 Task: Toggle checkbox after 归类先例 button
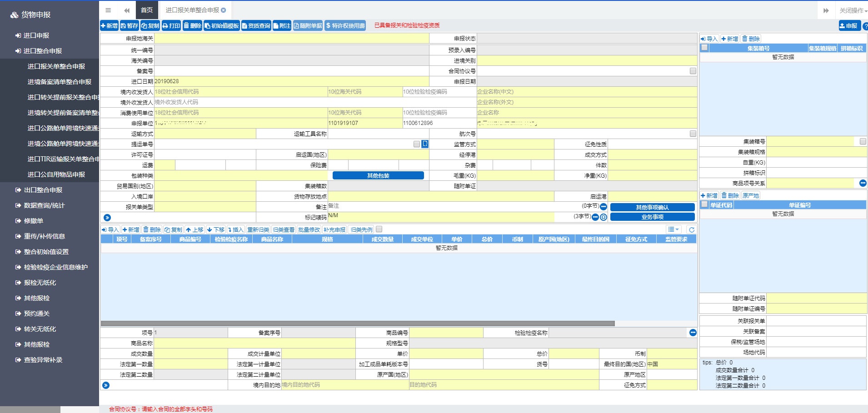click(379, 229)
